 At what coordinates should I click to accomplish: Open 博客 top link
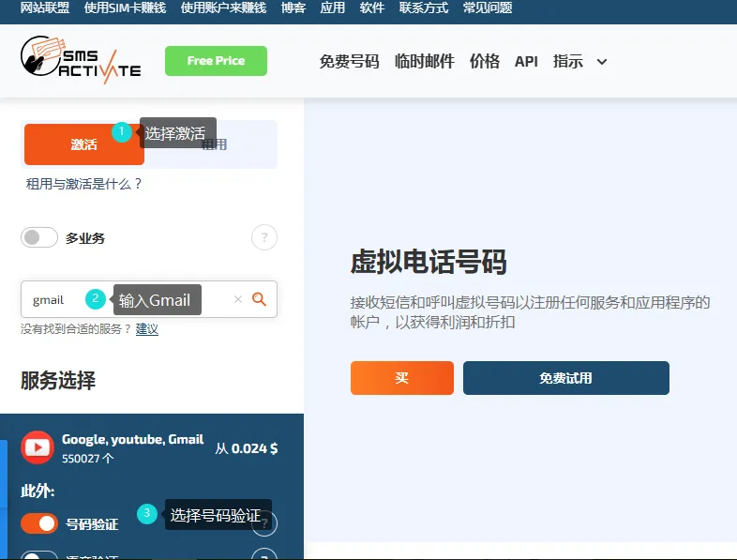pyautogui.click(x=293, y=8)
